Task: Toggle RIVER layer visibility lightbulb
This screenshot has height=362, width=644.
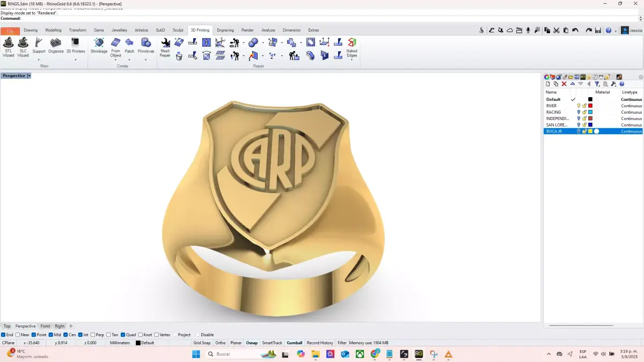Action: [x=579, y=106]
